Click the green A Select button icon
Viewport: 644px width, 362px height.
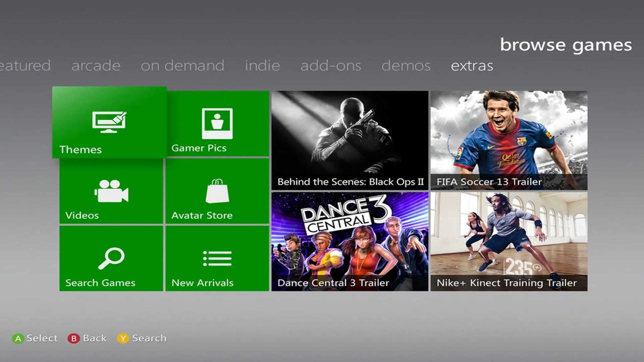19,338
